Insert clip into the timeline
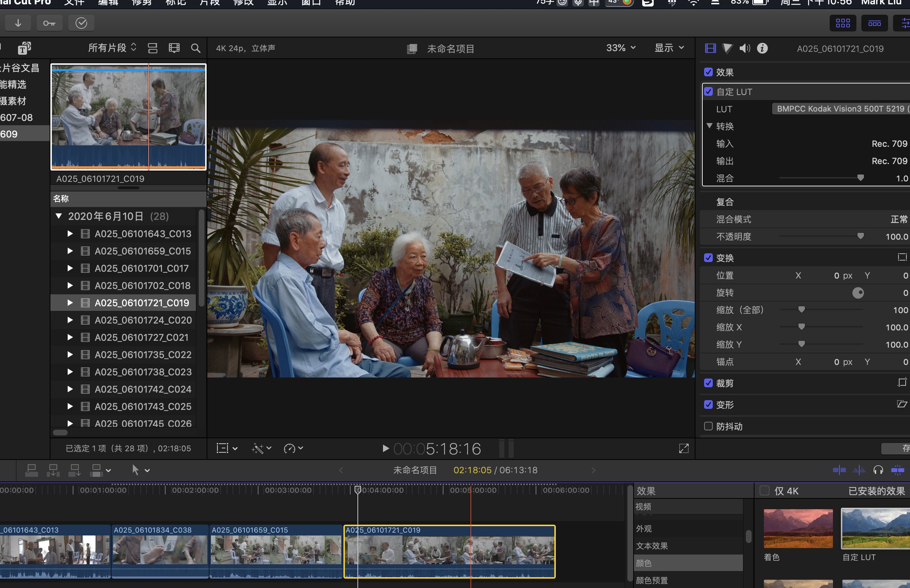The image size is (910, 588). (x=53, y=470)
